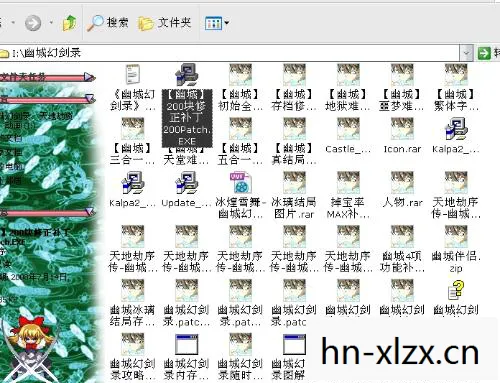Open the Back history dropdown arrow
Viewport: 500px width, 383px height.
coord(13,23)
